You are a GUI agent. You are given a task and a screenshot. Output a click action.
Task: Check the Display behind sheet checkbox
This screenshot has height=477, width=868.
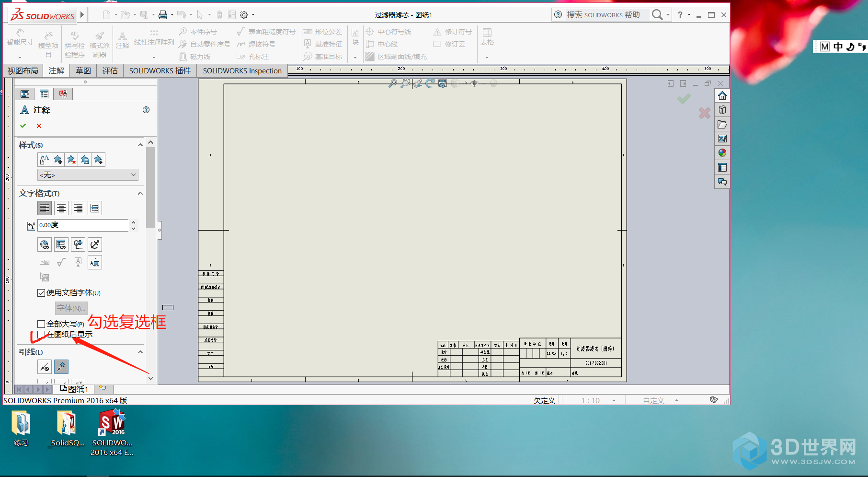click(41, 334)
